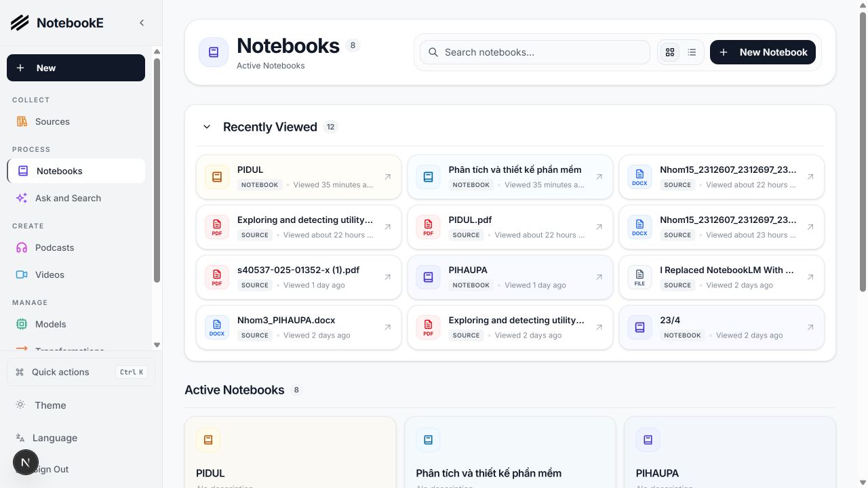Collapse the sidebar with the chevron arrow
The width and height of the screenshot is (868, 488).
(142, 22)
